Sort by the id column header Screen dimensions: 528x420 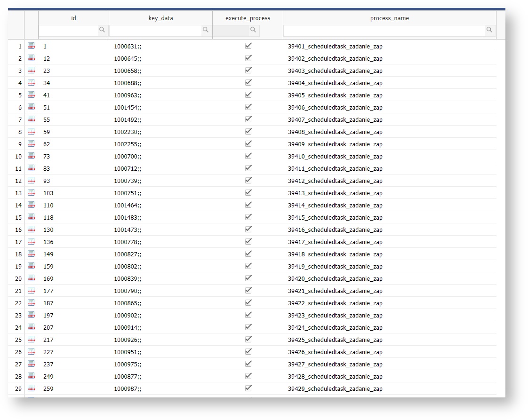pos(73,18)
